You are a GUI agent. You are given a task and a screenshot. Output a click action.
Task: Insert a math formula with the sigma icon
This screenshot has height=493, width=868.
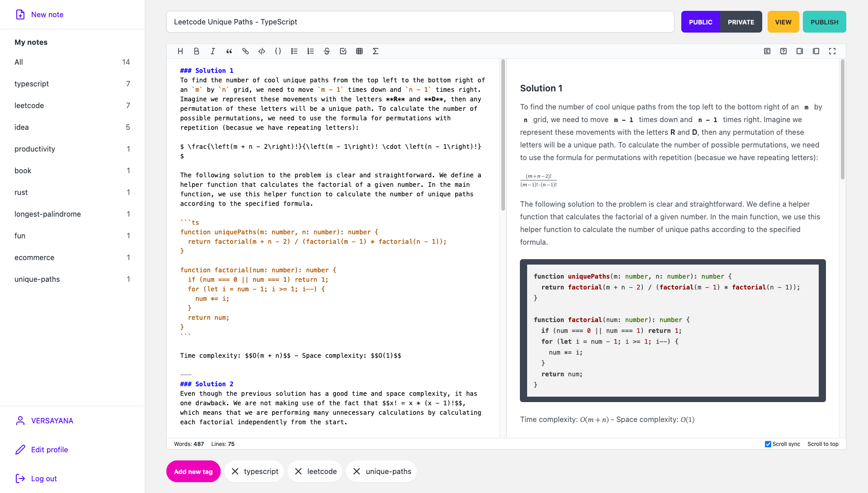376,51
